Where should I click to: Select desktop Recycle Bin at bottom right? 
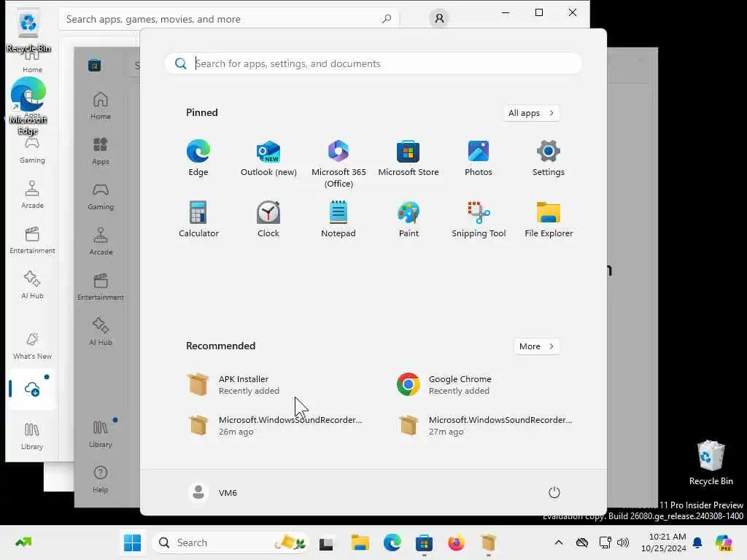(711, 463)
